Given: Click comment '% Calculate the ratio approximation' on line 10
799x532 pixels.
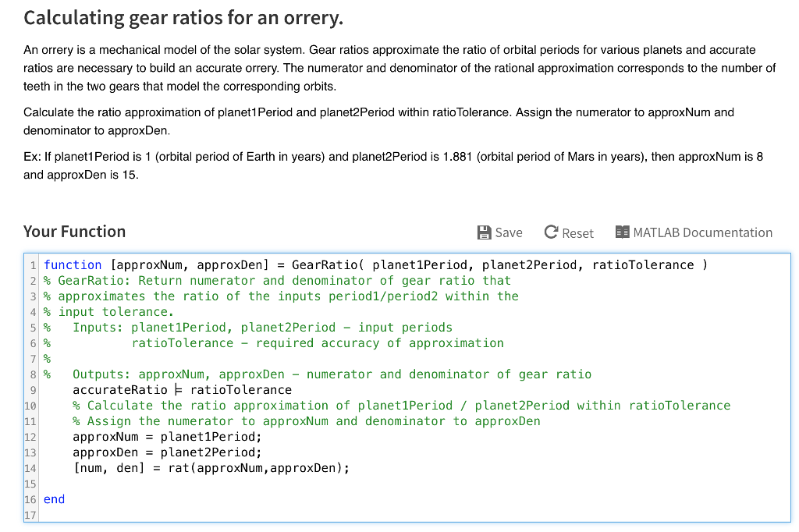Looking at the screenshot, I should [x=401, y=406].
